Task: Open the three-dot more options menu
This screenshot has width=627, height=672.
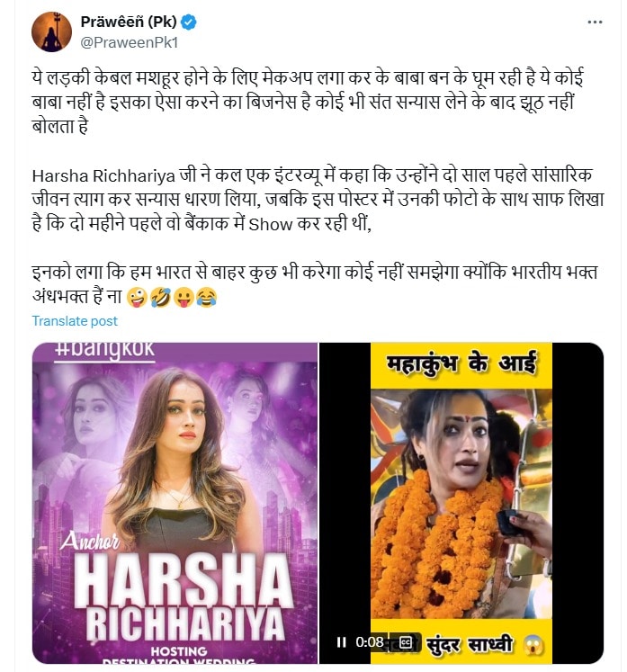Action: (595, 22)
